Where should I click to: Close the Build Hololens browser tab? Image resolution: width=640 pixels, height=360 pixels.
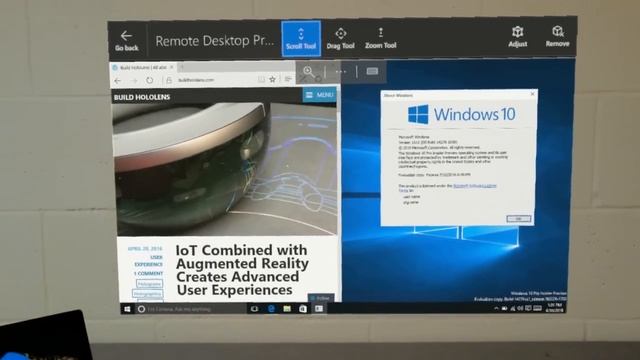172,67
